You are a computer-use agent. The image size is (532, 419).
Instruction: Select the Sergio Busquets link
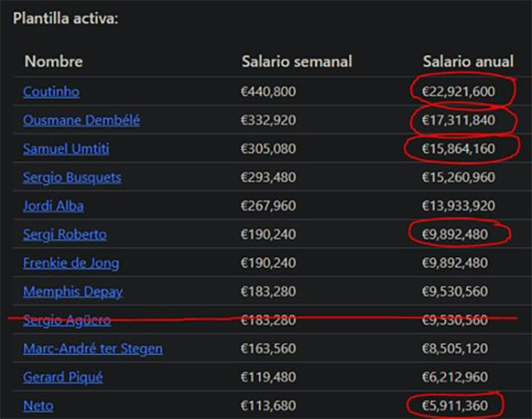pyautogui.click(x=72, y=177)
